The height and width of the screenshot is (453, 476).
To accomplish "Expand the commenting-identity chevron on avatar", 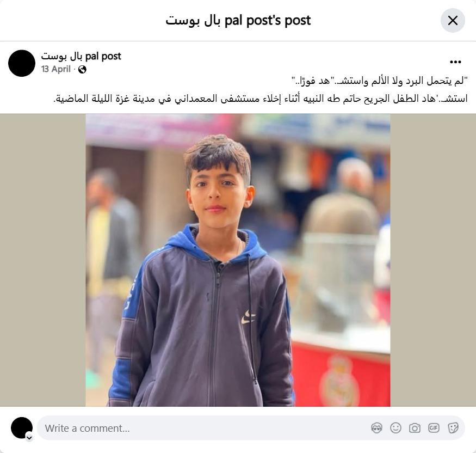I will point(29,438).
